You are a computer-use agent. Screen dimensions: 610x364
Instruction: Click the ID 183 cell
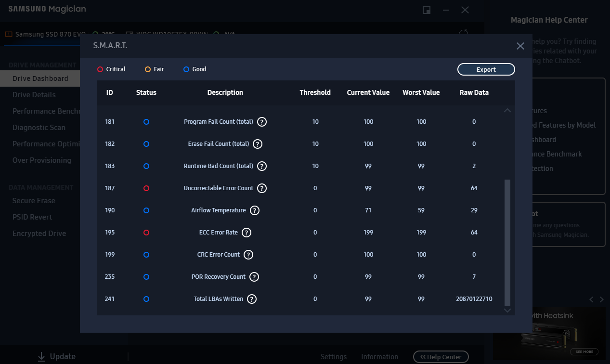(110, 166)
